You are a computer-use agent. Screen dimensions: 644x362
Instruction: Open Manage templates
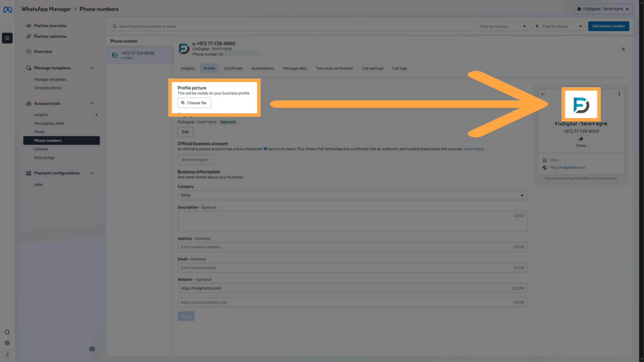click(x=50, y=80)
